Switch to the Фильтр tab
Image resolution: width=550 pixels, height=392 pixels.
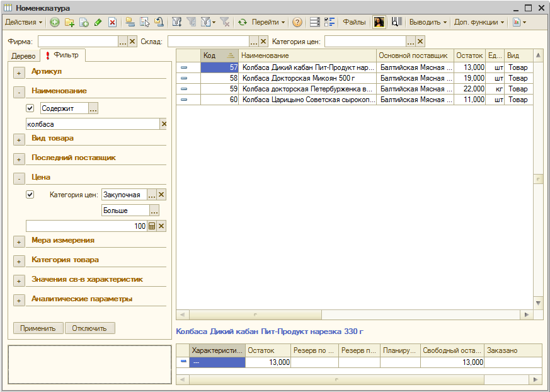(62, 55)
